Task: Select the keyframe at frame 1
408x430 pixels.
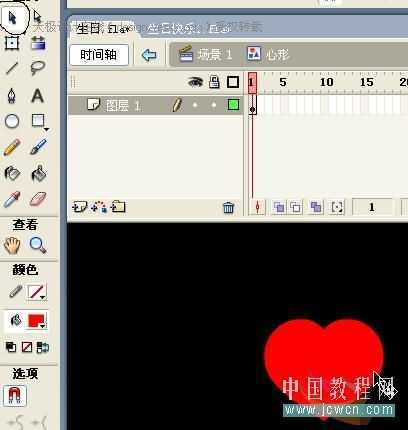Action: 252,105
